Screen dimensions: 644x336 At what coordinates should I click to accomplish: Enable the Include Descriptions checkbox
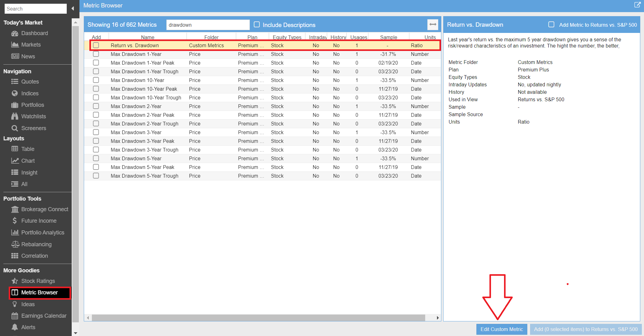[x=257, y=25]
